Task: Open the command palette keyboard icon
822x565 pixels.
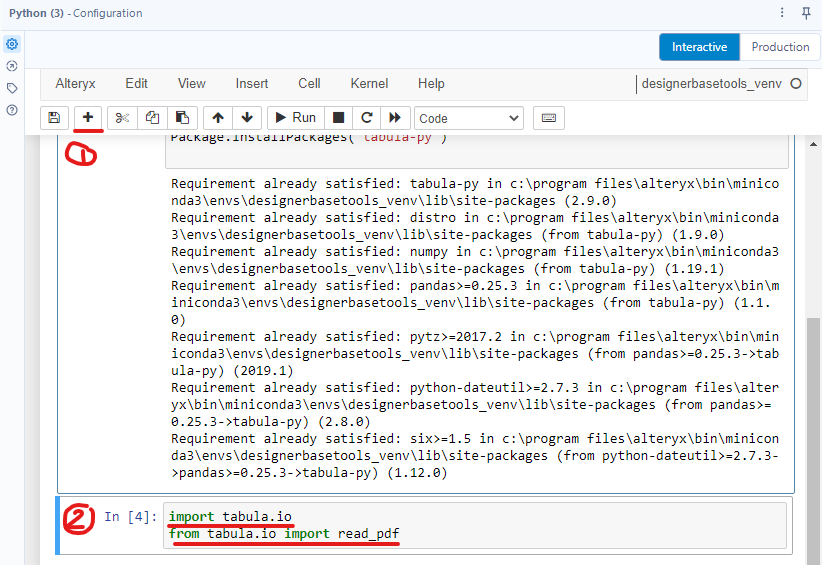Action: [x=548, y=118]
